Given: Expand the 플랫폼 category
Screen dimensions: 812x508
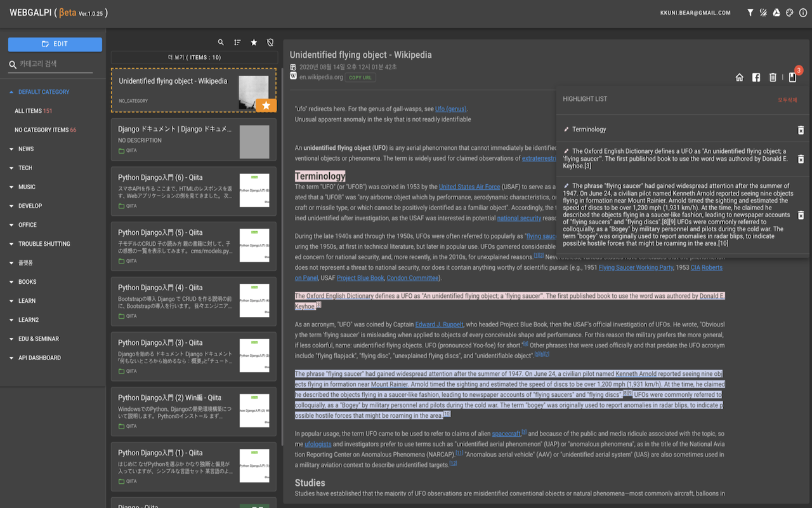Looking at the screenshot, I should 25,263.
